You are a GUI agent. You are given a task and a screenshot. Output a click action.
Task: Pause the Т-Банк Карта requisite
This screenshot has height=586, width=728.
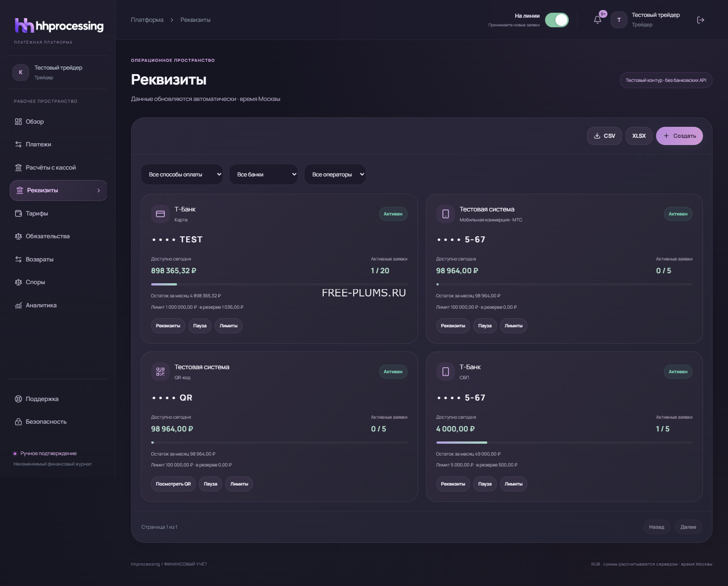(200, 326)
